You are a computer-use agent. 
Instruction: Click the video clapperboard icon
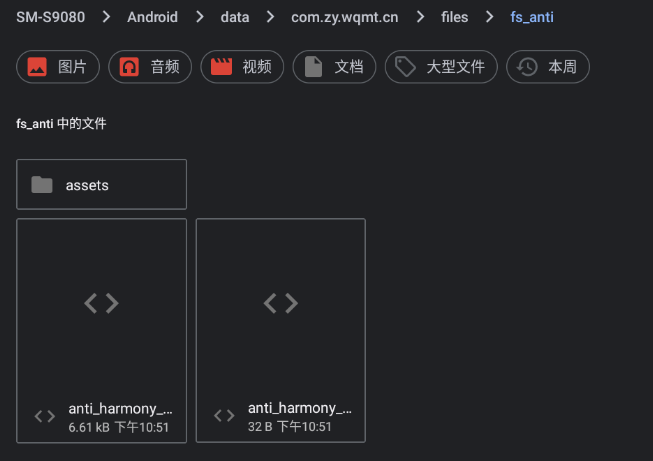[x=221, y=67]
